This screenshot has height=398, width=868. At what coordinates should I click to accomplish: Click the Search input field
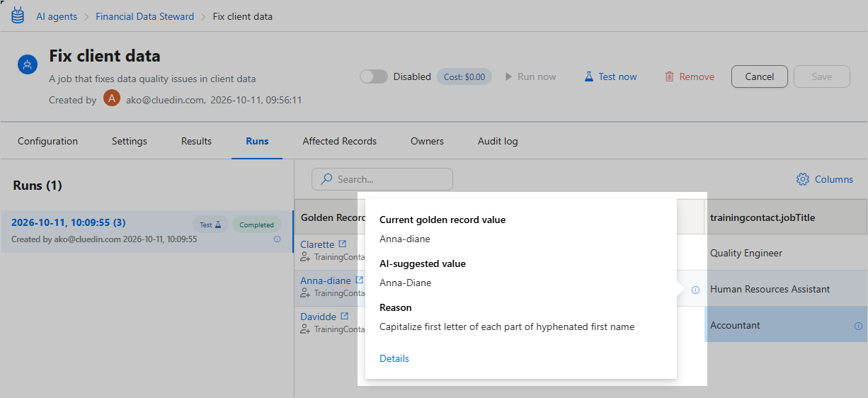[382, 179]
